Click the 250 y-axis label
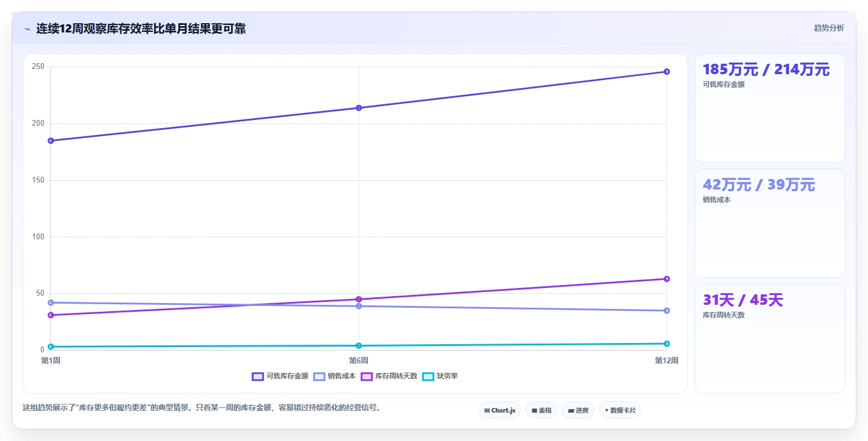Image resolution: width=868 pixels, height=441 pixels. point(38,67)
